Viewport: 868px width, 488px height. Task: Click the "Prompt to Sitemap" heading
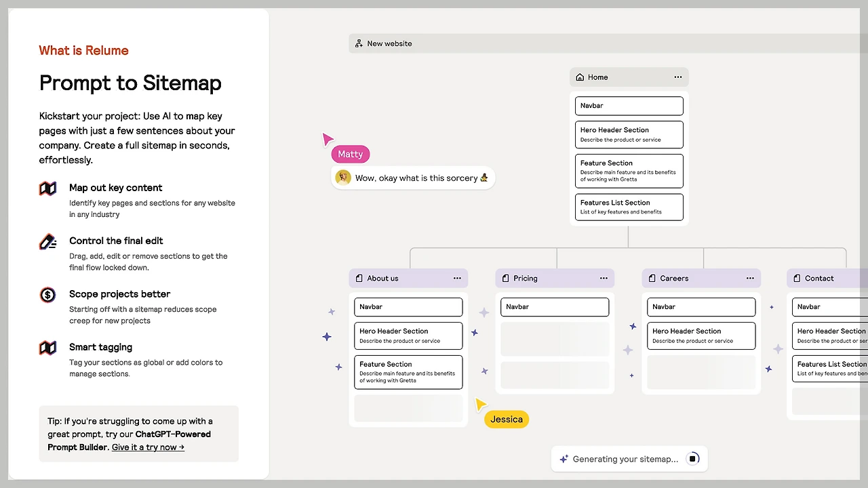[130, 83]
